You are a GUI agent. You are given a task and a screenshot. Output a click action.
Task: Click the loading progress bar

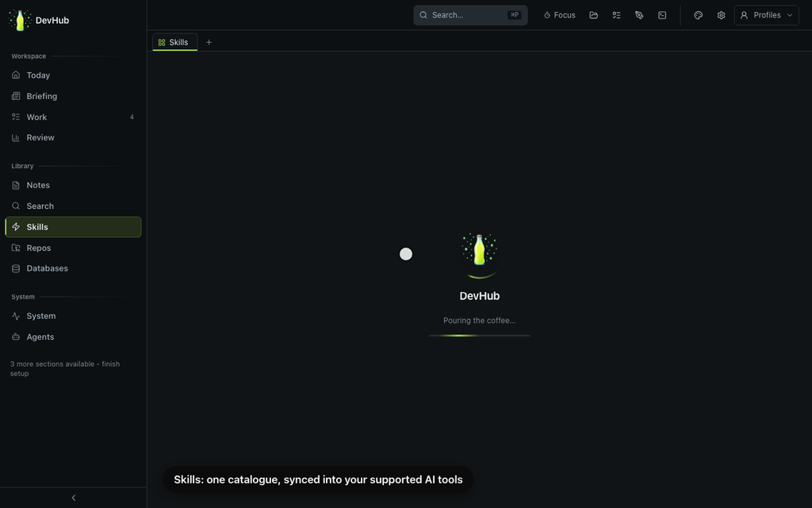pos(479,336)
